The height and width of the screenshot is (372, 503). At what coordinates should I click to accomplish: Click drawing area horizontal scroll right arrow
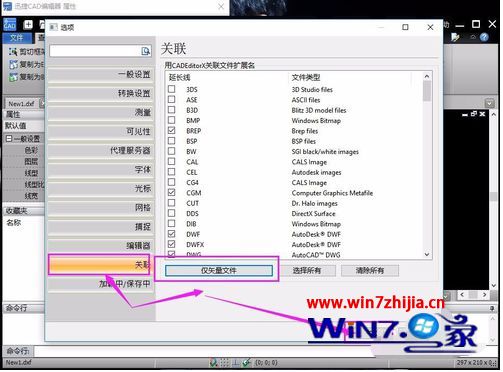pos(484,295)
